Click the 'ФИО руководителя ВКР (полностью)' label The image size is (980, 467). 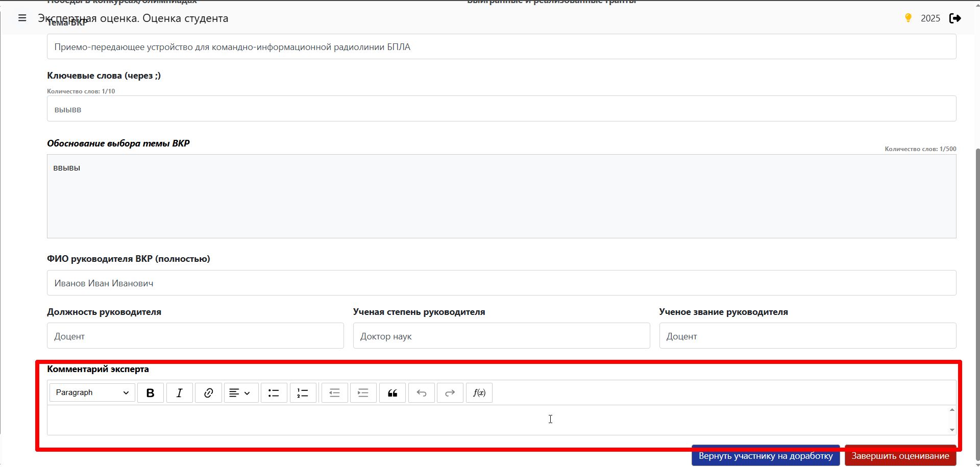click(129, 259)
